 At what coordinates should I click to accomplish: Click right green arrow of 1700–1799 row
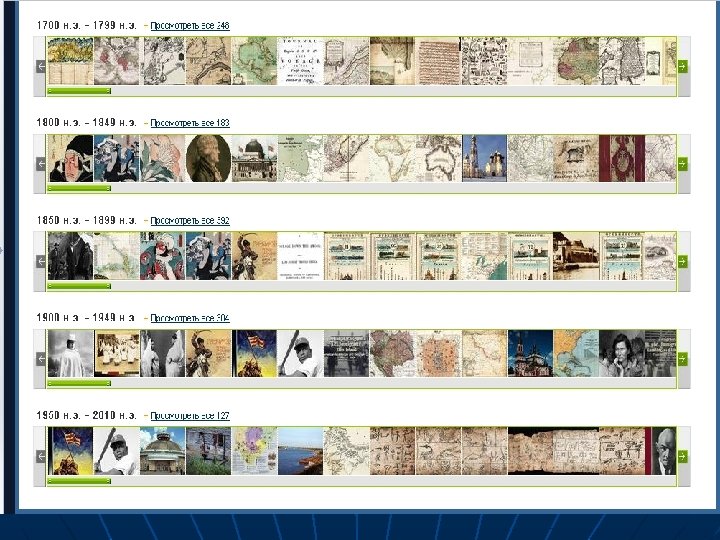[x=682, y=67]
